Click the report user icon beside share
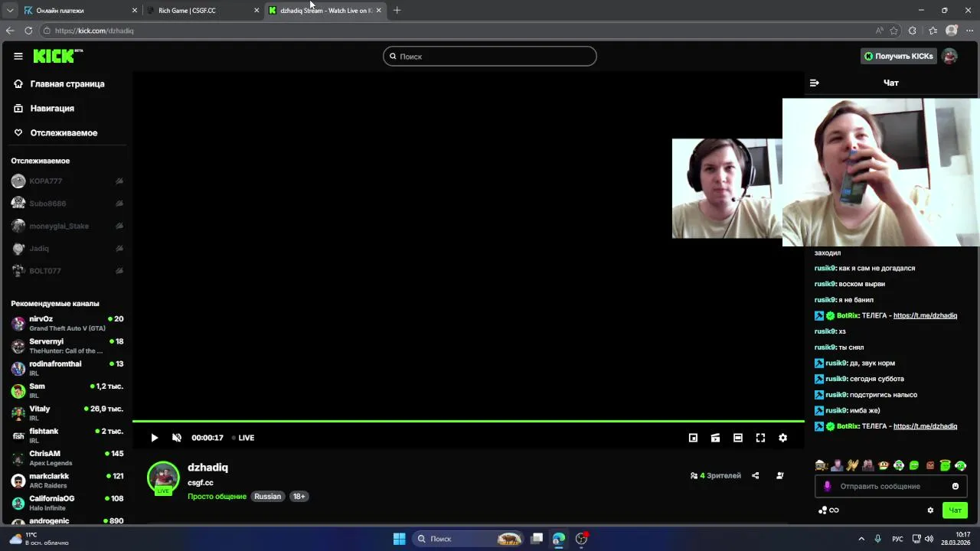The height and width of the screenshot is (551, 980). point(780,475)
